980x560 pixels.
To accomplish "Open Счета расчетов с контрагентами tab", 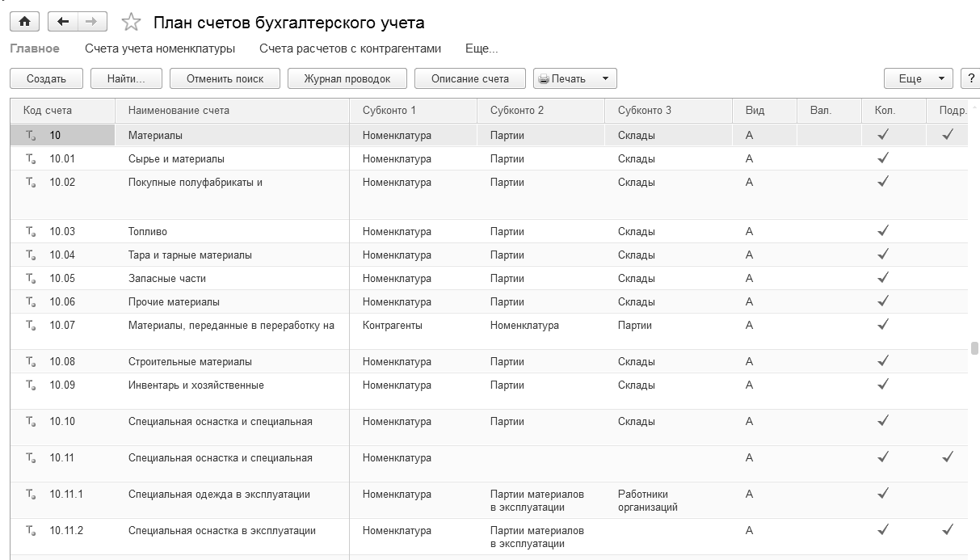I will point(350,48).
